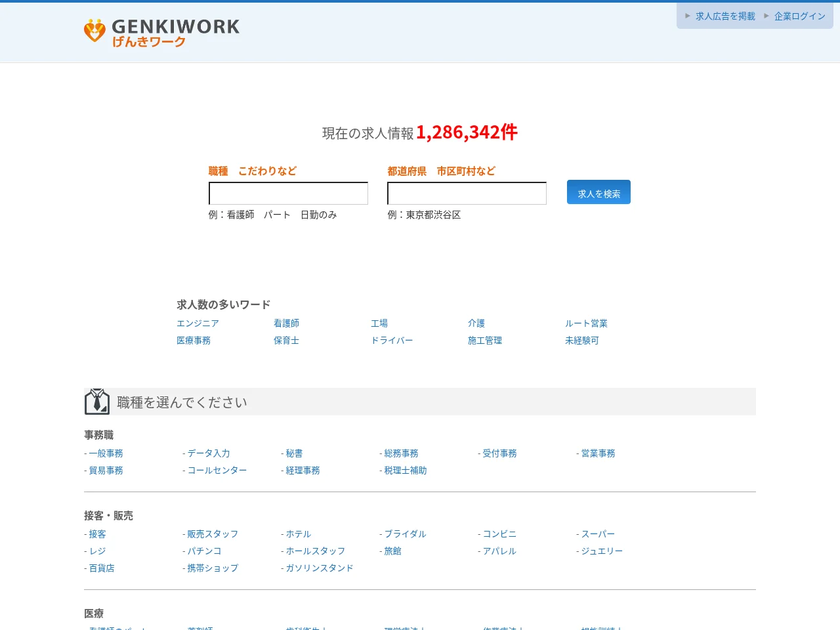Screen dimensions: 840x630
Task: Select 保育士 popular keyword
Action: (x=286, y=341)
